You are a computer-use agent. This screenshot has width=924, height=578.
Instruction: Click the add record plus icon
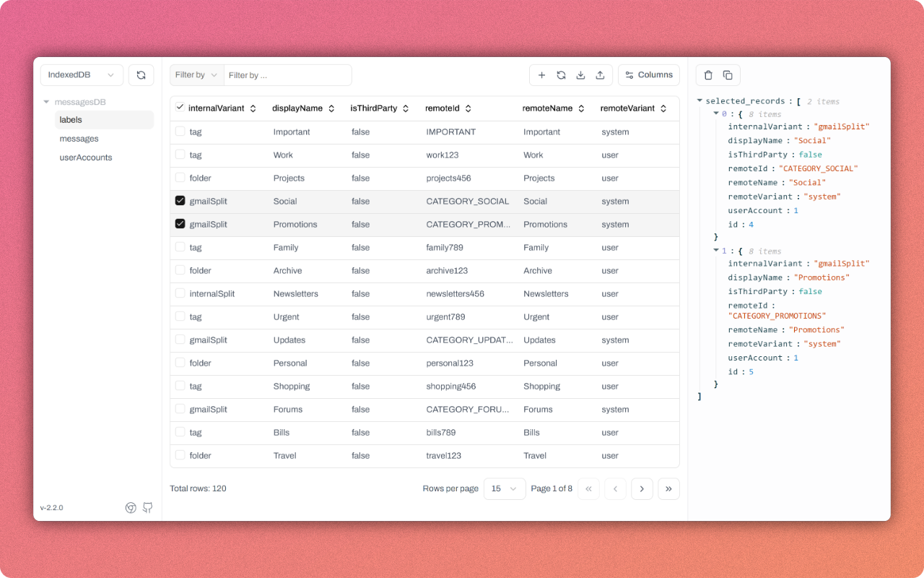point(542,75)
